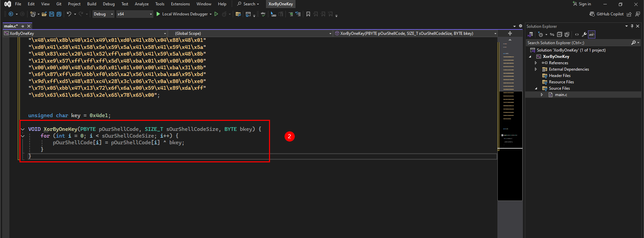
Task: Click the Find in Files icon
Action: [238, 14]
